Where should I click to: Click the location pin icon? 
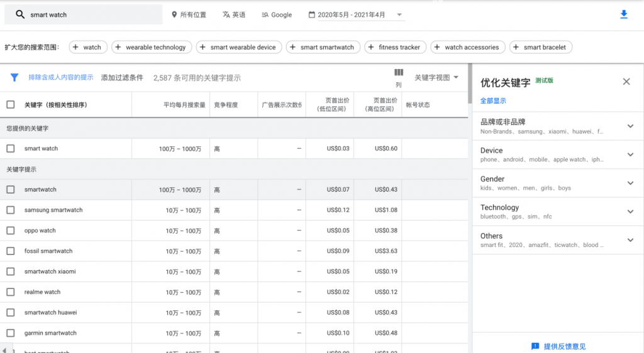[174, 14]
